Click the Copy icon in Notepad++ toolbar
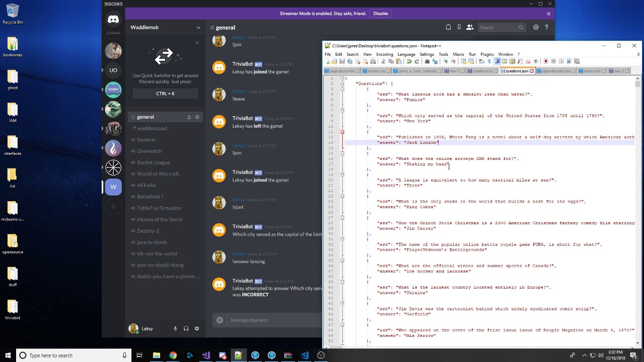644x362 pixels. tap(390, 61)
